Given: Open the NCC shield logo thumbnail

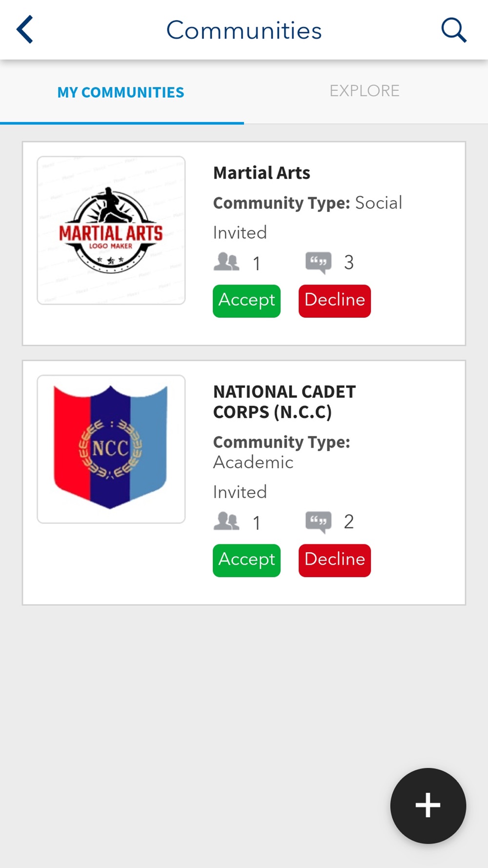Looking at the screenshot, I should [x=111, y=449].
